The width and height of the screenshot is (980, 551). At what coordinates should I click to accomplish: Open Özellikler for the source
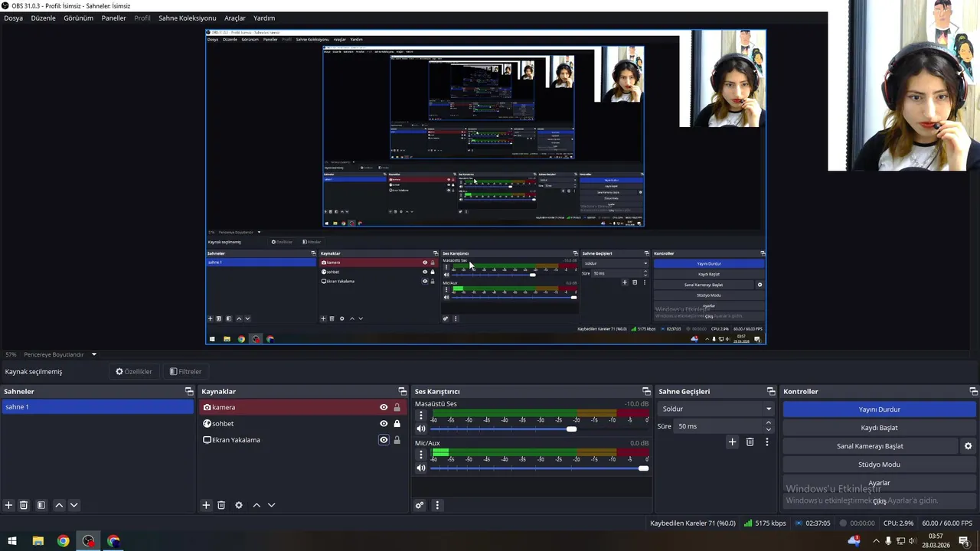(x=134, y=372)
